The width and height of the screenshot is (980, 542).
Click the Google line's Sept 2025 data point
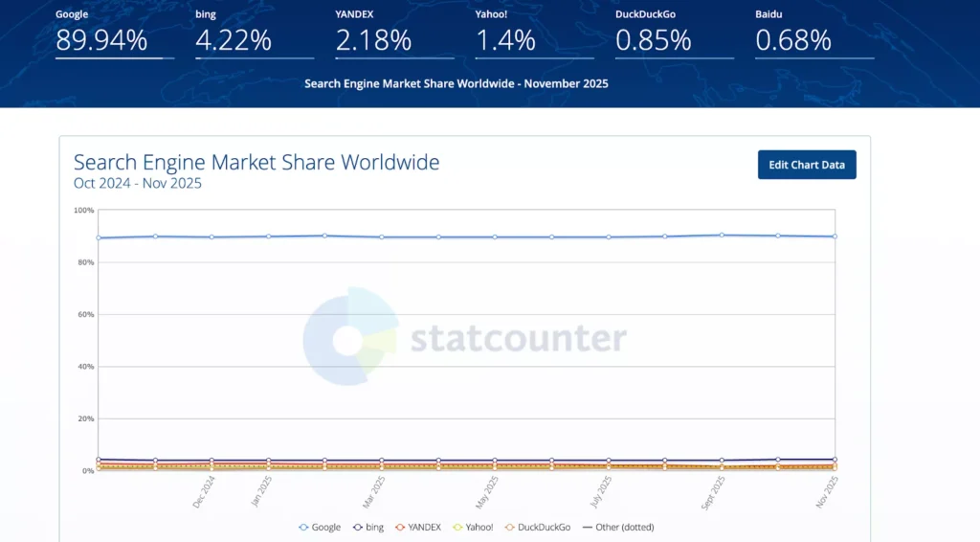coord(722,235)
